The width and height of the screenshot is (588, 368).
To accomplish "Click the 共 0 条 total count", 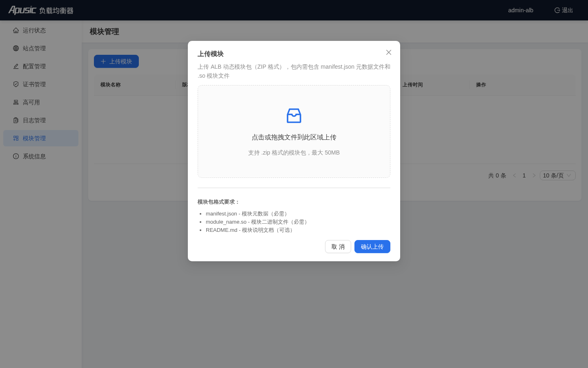I will point(497,175).
